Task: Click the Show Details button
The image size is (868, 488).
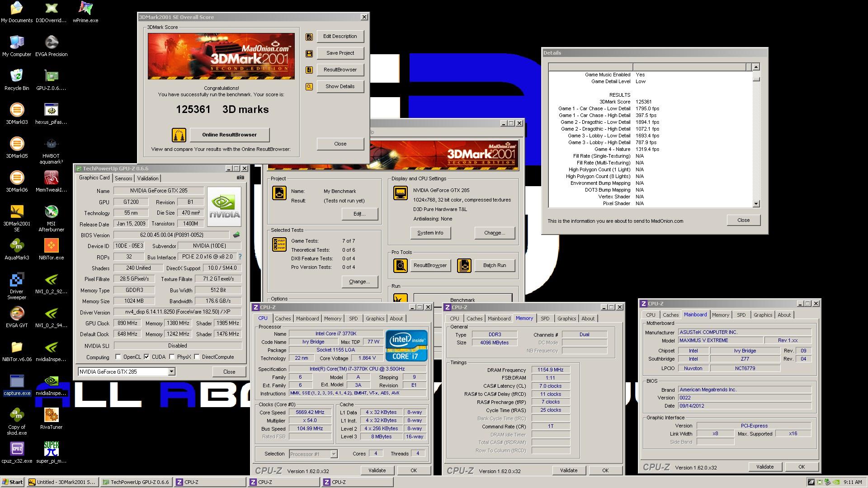Action: pyautogui.click(x=340, y=86)
